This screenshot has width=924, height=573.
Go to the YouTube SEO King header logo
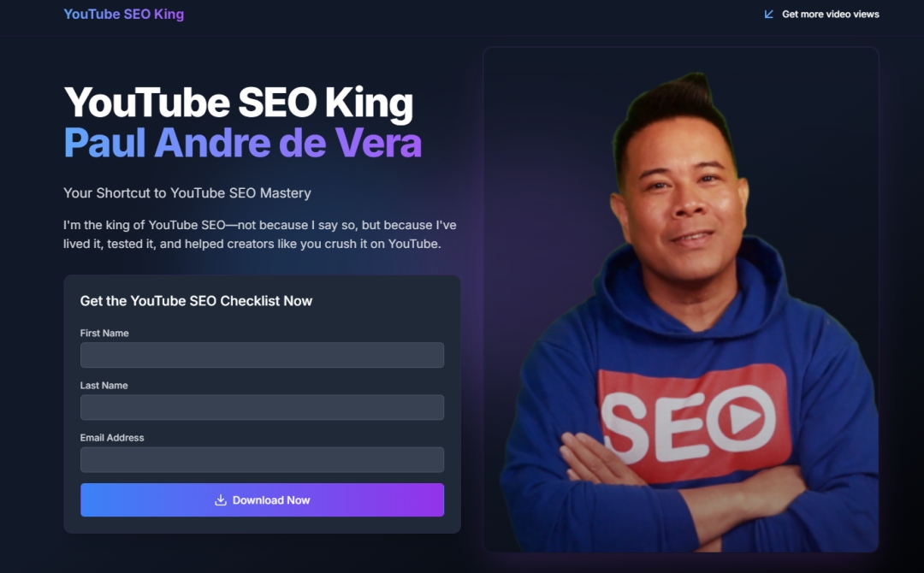coord(124,15)
